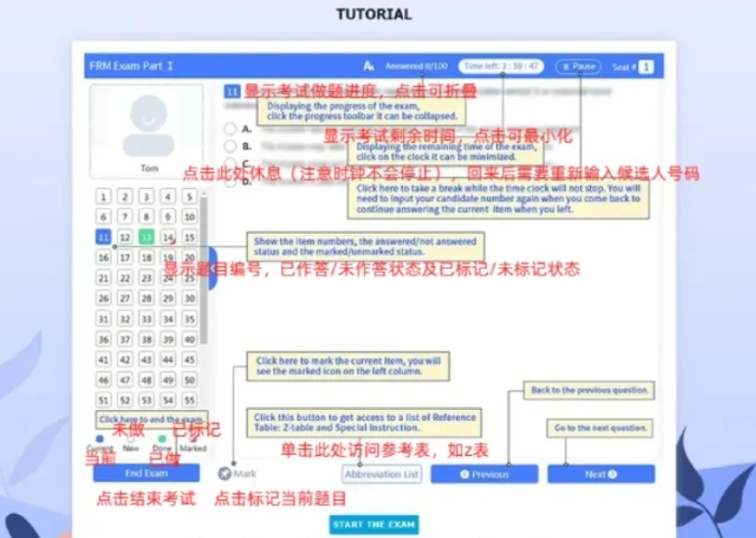
Task: Open the green done question 13
Action: point(146,237)
